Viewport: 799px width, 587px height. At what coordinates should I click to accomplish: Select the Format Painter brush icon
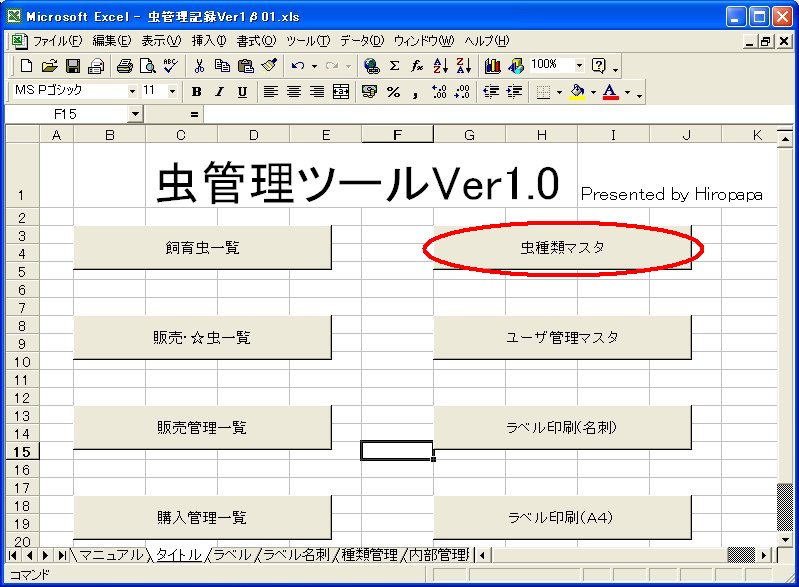tap(268, 66)
